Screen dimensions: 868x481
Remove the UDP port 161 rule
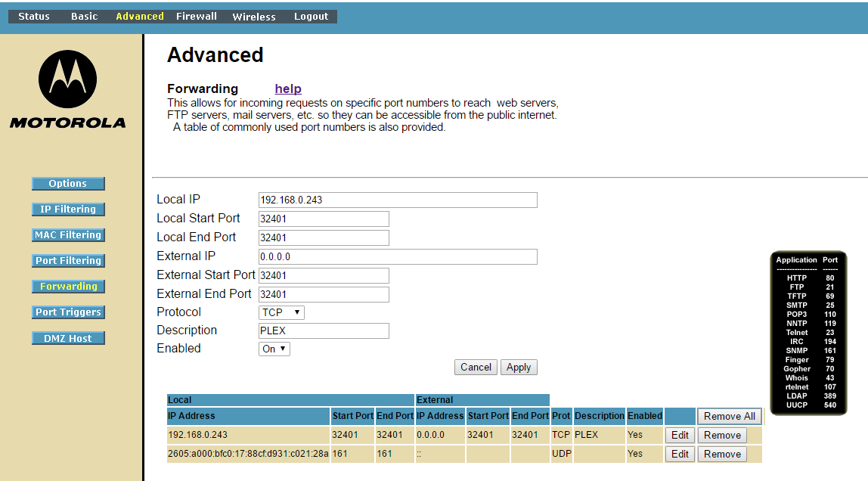[x=722, y=454]
